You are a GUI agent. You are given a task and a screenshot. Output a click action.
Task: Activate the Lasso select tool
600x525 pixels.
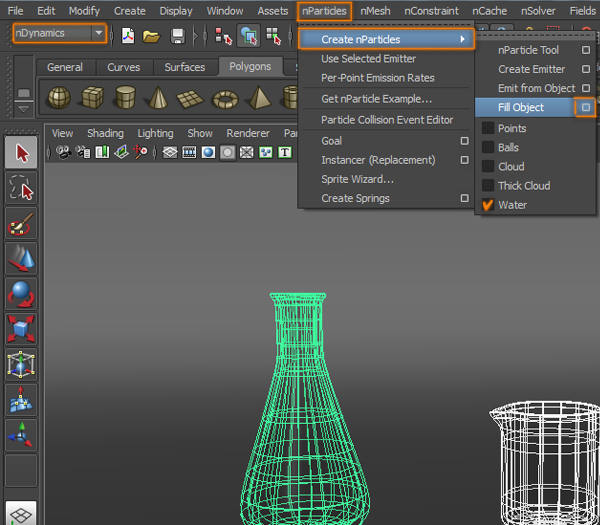point(22,188)
